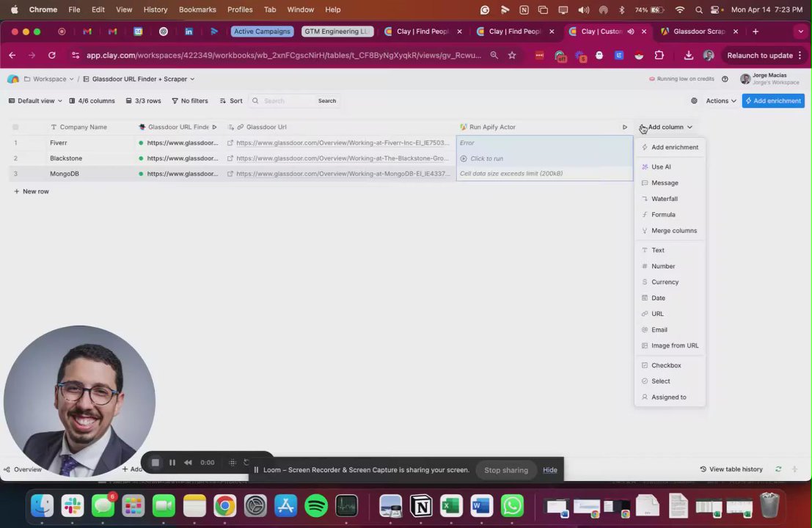Run the Glassdoor URL Finder column
812x528 pixels.
click(x=214, y=127)
